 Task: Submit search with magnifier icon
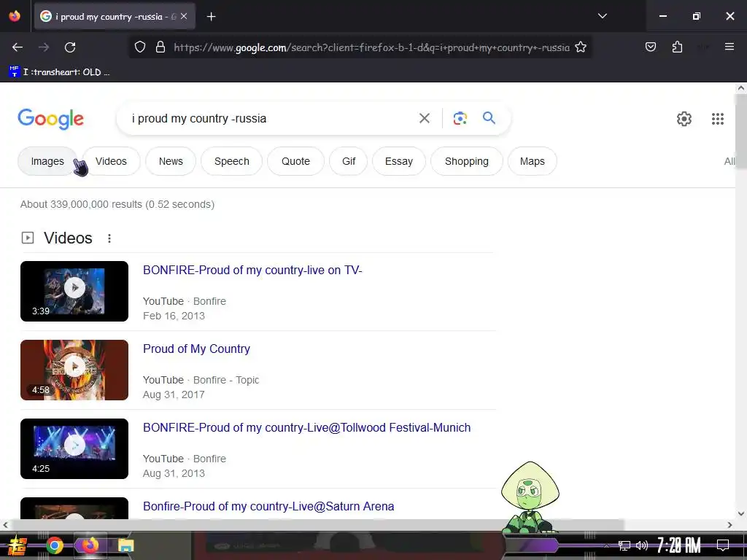[x=489, y=117]
